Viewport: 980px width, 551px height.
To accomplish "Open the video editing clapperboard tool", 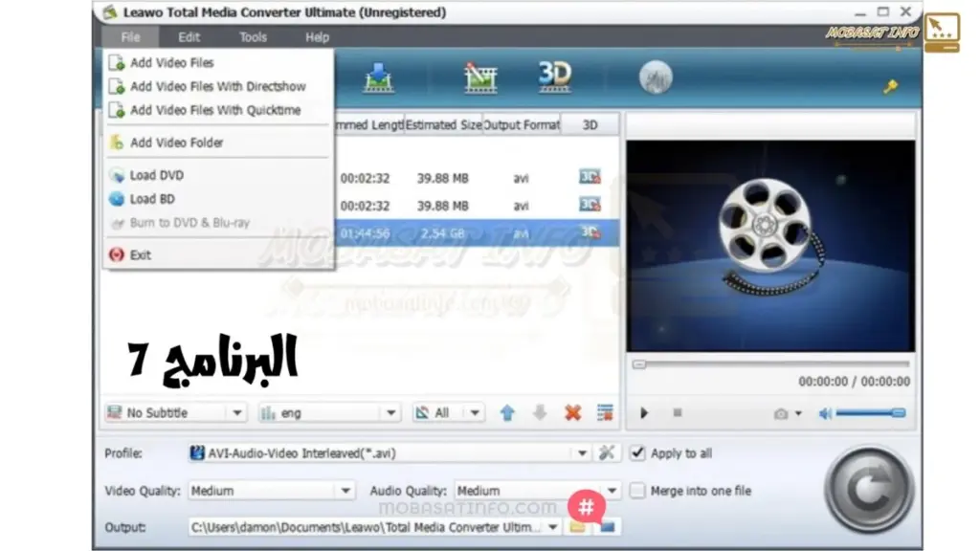I will click(x=480, y=78).
